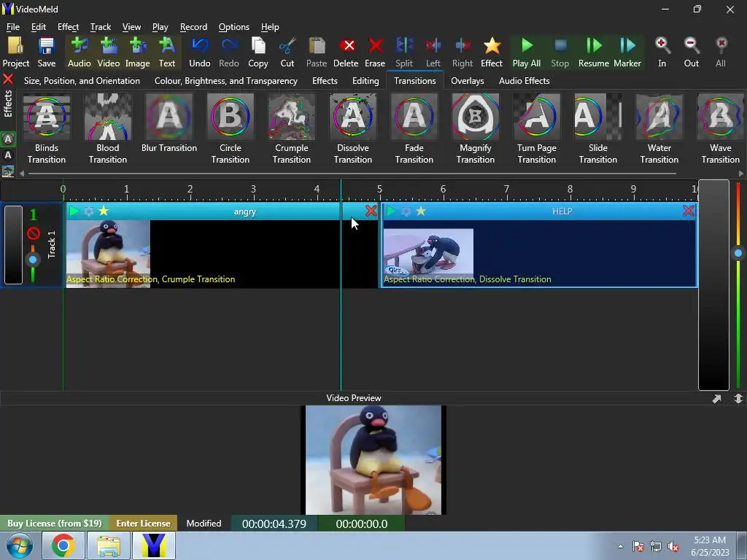Close the Effects panel with red X
Screen dimensions: 747x560
click(7, 79)
